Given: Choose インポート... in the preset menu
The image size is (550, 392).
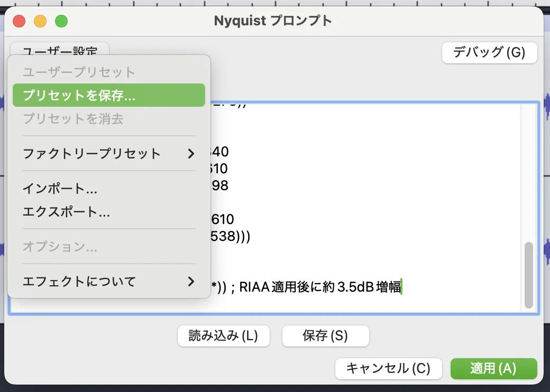Looking at the screenshot, I should [x=60, y=189].
